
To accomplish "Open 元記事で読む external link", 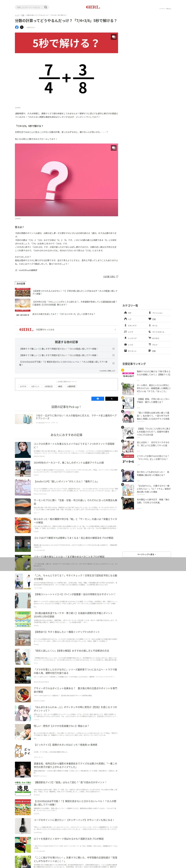I will pyautogui.click(x=110, y=276).
